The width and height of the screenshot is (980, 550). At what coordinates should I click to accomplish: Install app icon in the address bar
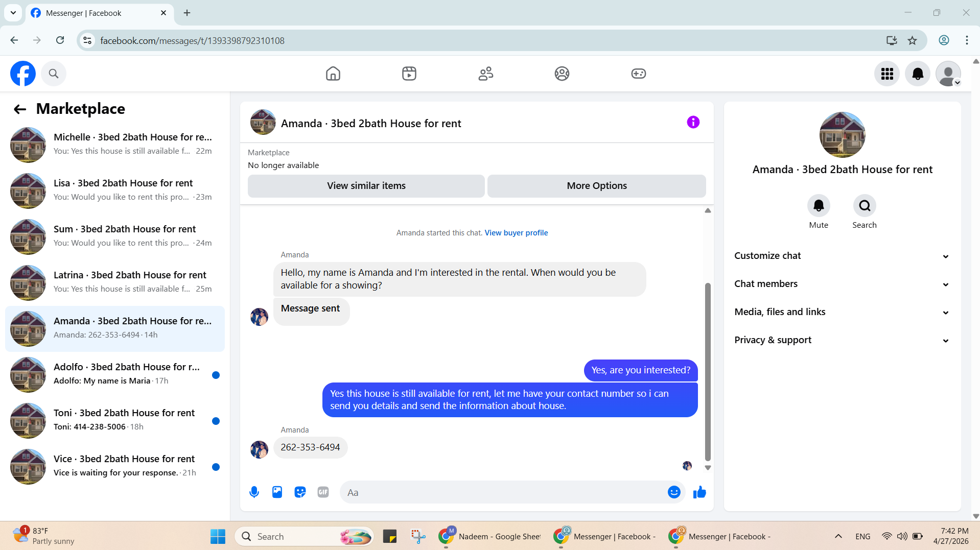(x=892, y=40)
